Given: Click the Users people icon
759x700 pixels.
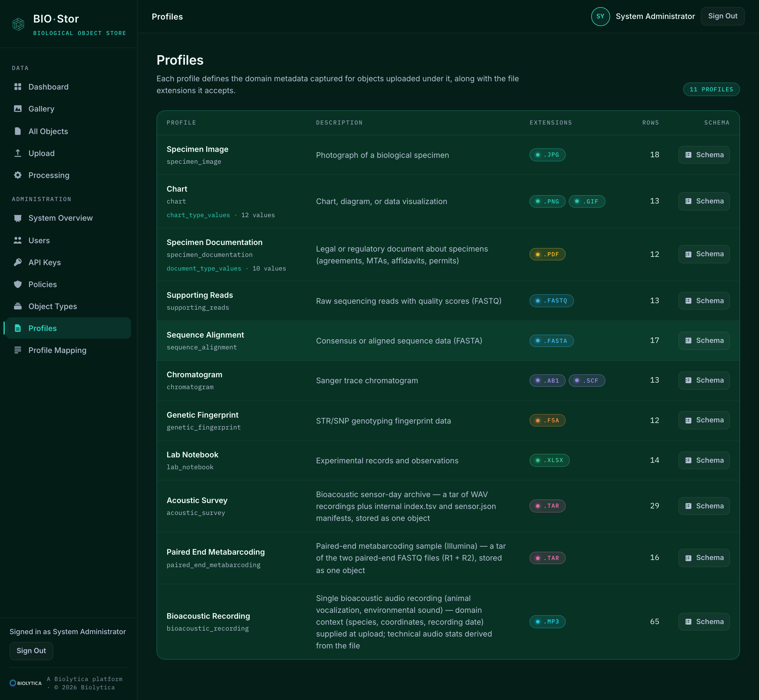Looking at the screenshot, I should click(x=18, y=240).
